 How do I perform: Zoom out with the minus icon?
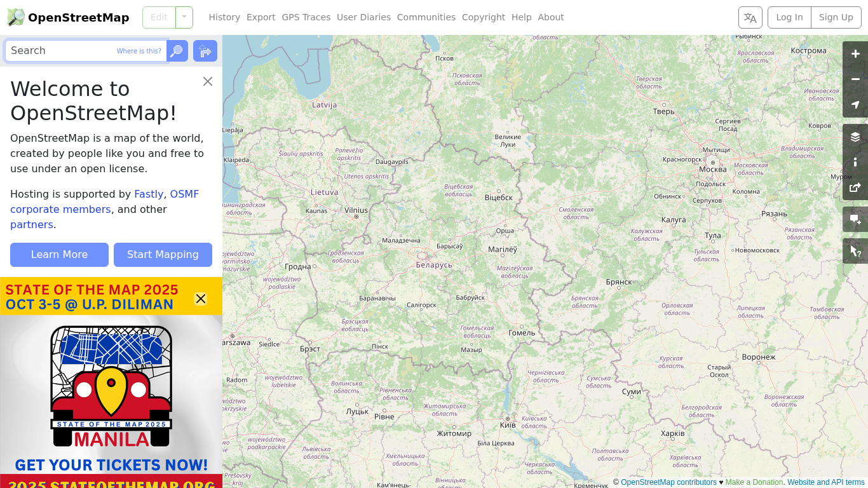855,79
